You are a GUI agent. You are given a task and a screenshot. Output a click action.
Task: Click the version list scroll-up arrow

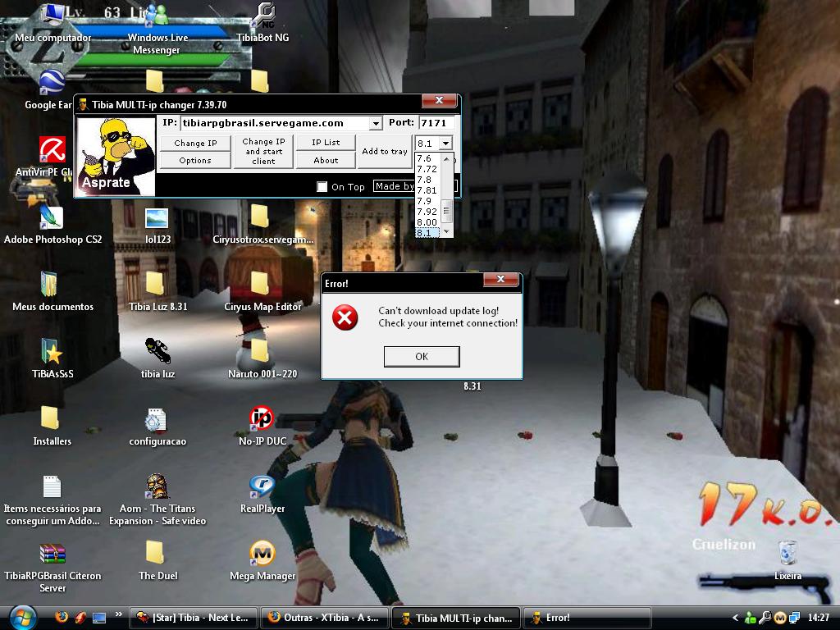tap(447, 159)
